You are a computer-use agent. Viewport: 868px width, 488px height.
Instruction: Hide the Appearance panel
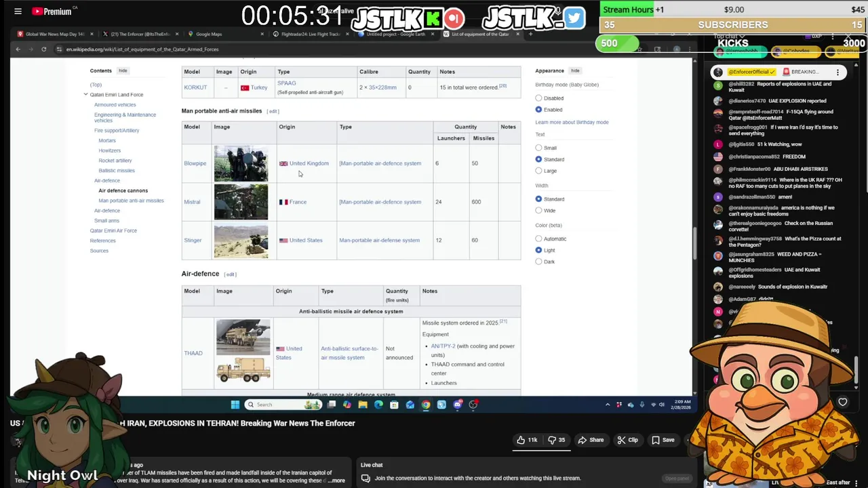575,70
